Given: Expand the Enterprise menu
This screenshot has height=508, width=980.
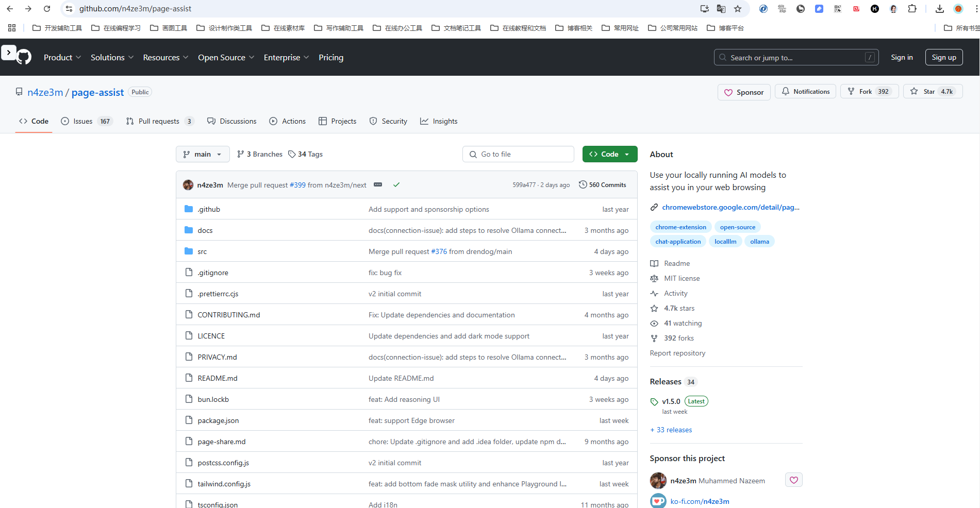Looking at the screenshot, I should (x=287, y=57).
